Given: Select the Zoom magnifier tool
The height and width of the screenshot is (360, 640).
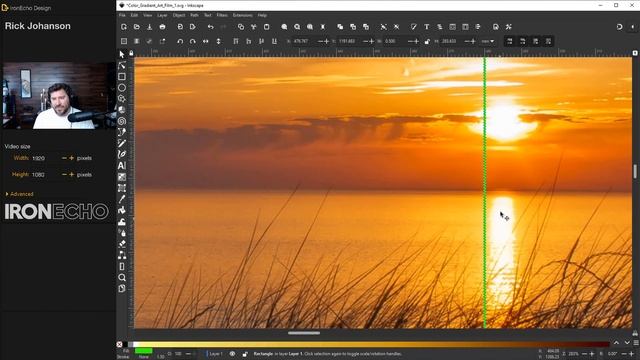Looking at the screenshot, I should point(122,278).
